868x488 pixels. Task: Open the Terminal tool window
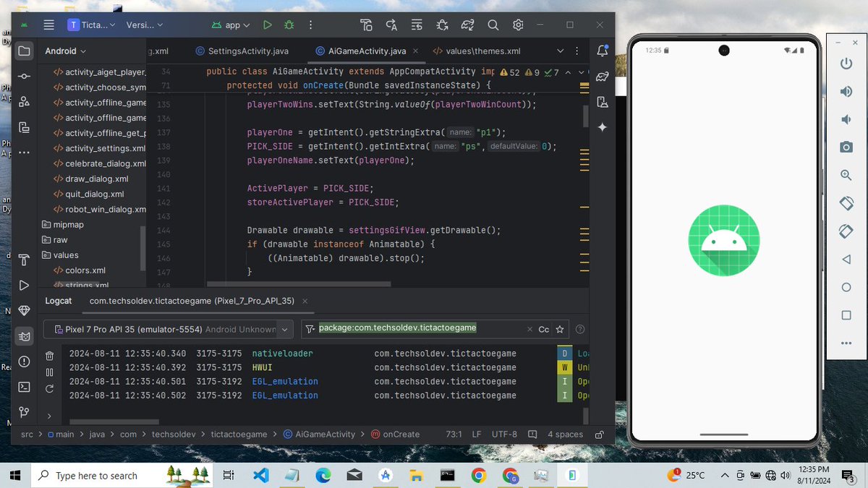coord(24,388)
